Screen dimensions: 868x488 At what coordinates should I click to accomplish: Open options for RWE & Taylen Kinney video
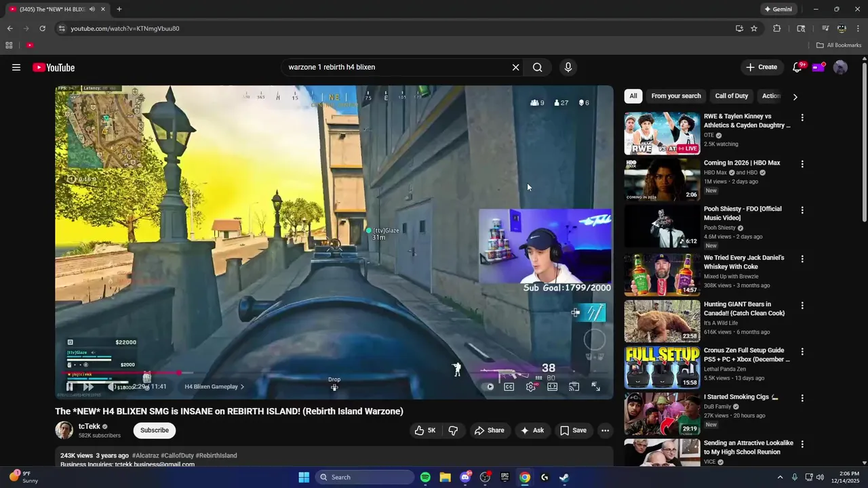(x=802, y=117)
